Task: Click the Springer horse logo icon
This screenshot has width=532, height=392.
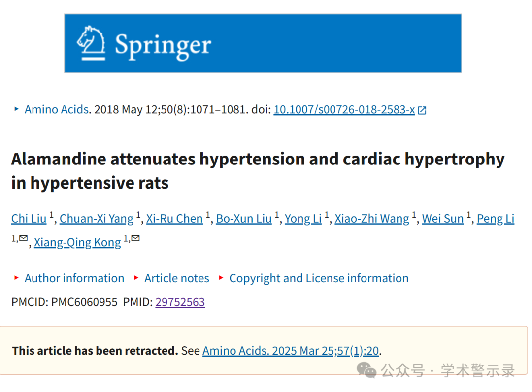Action: pos(91,43)
